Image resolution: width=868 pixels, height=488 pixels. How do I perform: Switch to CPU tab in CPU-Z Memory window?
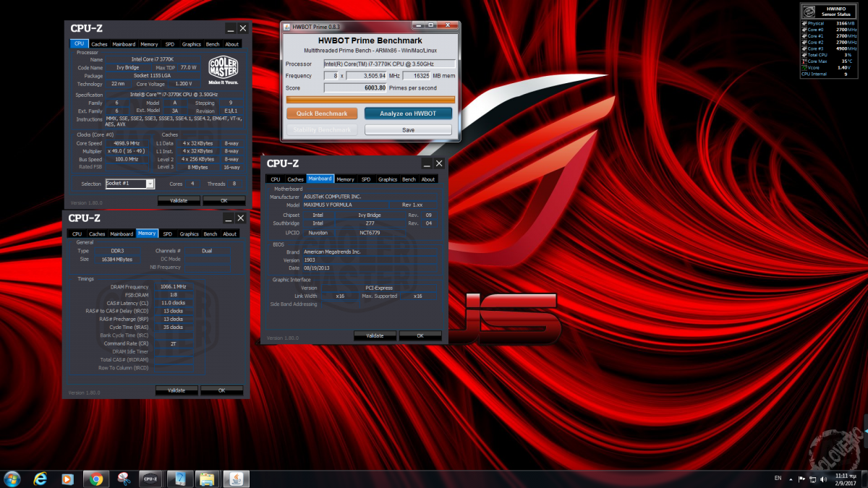77,234
